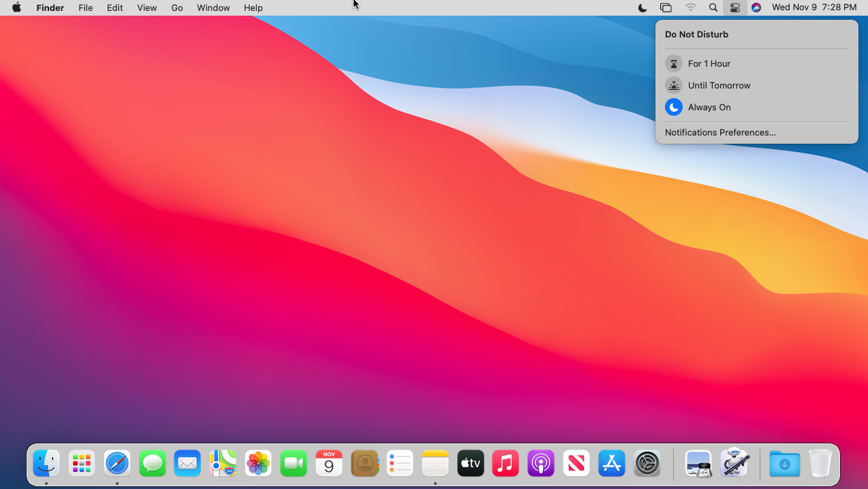Open Messages app in the Dock
The height and width of the screenshot is (489, 868).
click(153, 464)
